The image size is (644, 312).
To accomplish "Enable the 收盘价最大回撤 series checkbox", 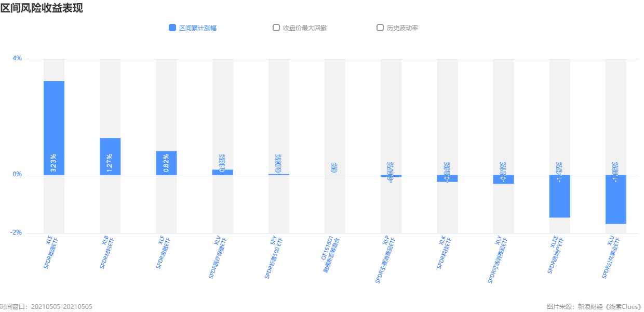I will [276, 28].
